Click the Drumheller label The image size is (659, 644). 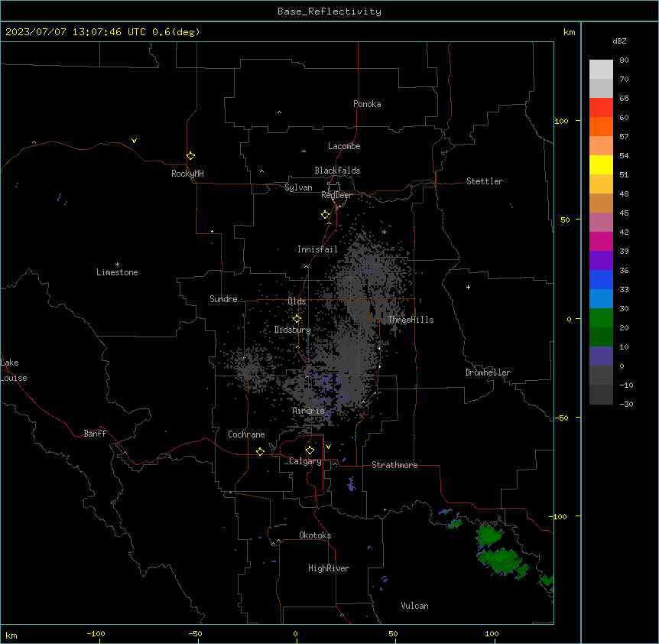click(x=488, y=372)
